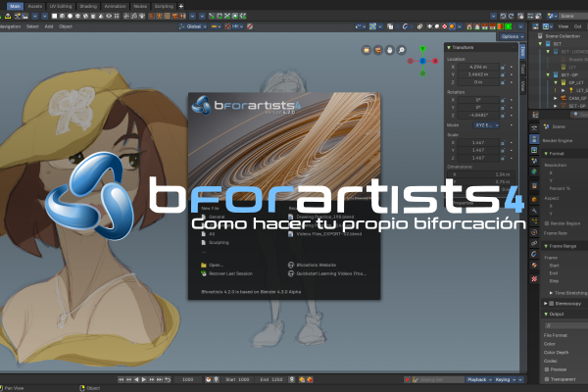
Task: Select Scene Collection in outliner
Action: [563, 36]
